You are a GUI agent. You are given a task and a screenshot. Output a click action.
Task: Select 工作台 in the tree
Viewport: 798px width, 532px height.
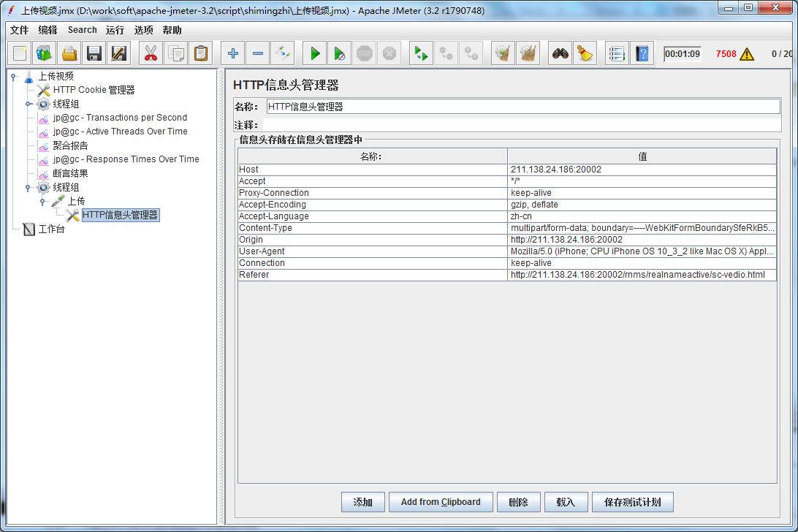pyautogui.click(x=51, y=229)
